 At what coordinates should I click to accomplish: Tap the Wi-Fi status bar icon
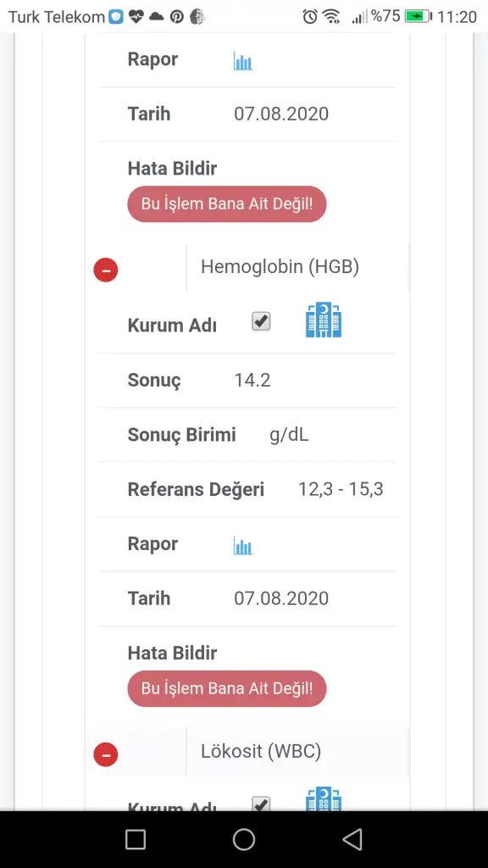coord(331,17)
